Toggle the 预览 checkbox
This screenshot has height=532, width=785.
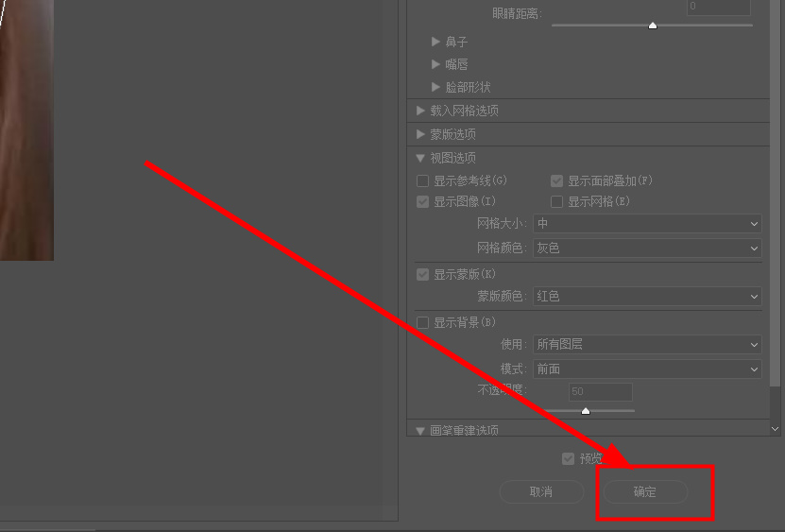pyautogui.click(x=568, y=458)
